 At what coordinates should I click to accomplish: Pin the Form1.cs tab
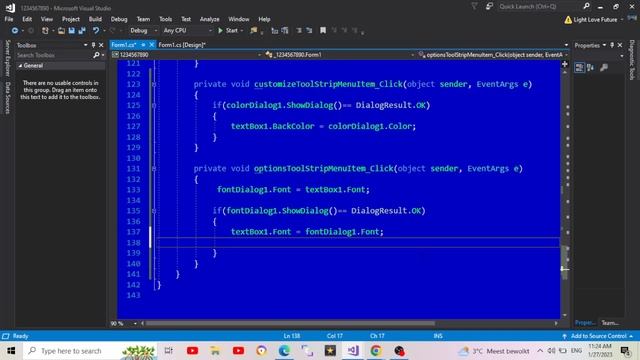(143, 45)
